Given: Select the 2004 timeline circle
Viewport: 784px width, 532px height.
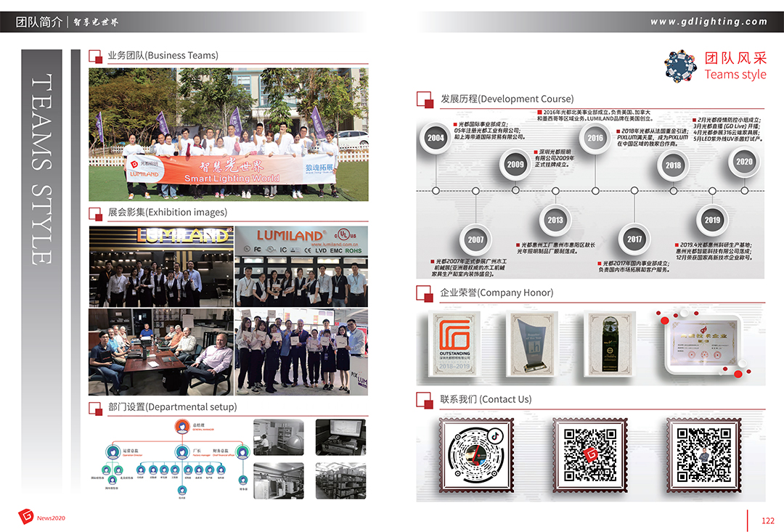Looking at the screenshot, I should pos(436,138).
